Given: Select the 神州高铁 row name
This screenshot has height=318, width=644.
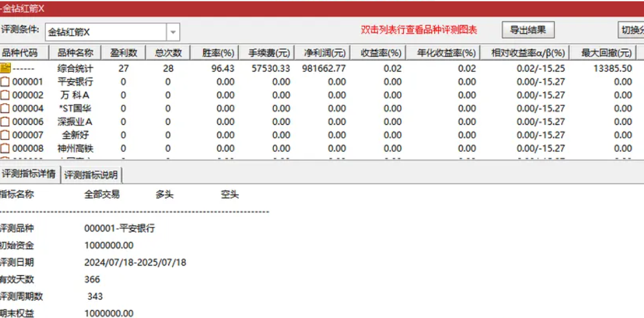Looking at the screenshot, I should [x=75, y=148].
